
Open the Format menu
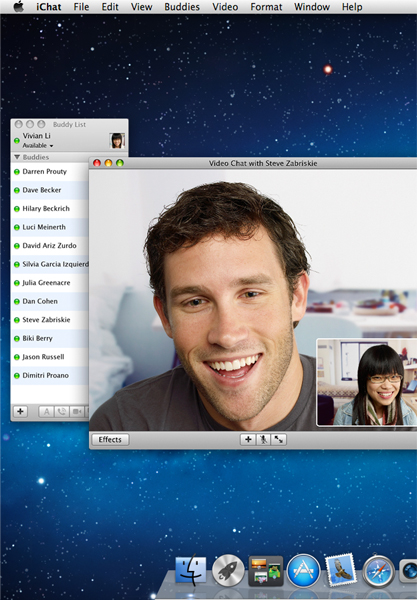[x=266, y=7]
